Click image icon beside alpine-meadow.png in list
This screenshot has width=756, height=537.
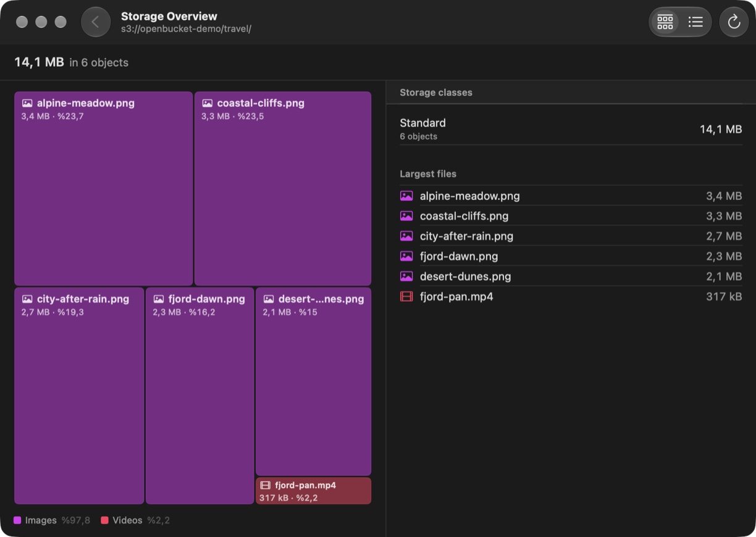click(406, 196)
